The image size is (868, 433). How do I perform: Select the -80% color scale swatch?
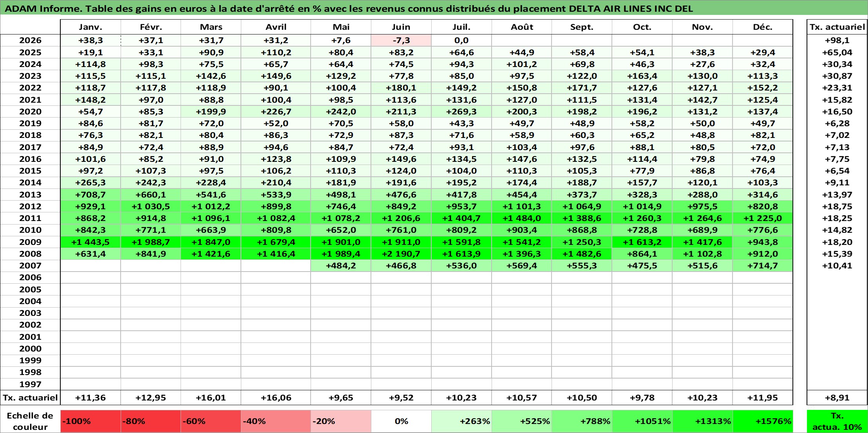[151, 421]
